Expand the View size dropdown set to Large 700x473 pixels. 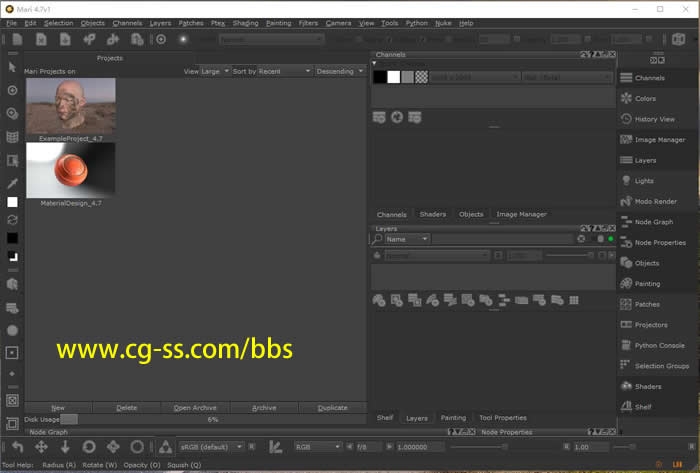pos(215,71)
